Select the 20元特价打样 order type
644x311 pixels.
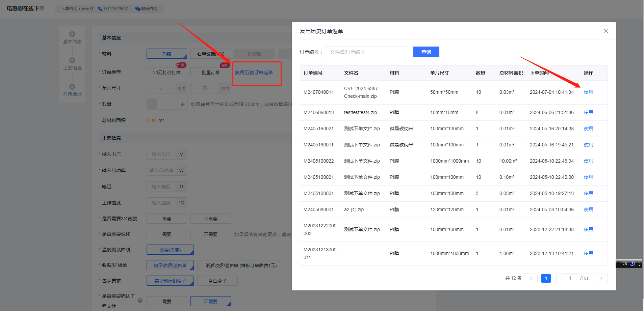tap(166, 73)
